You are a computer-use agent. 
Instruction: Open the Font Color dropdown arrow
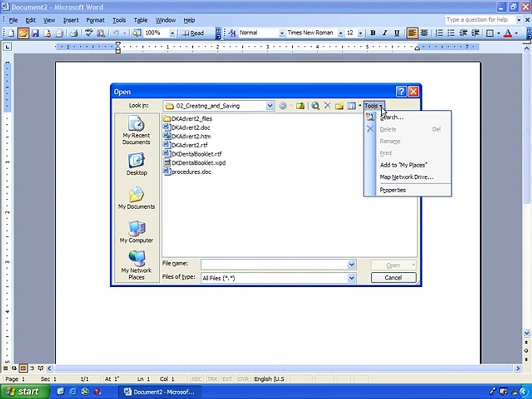(x=516, y=33)
